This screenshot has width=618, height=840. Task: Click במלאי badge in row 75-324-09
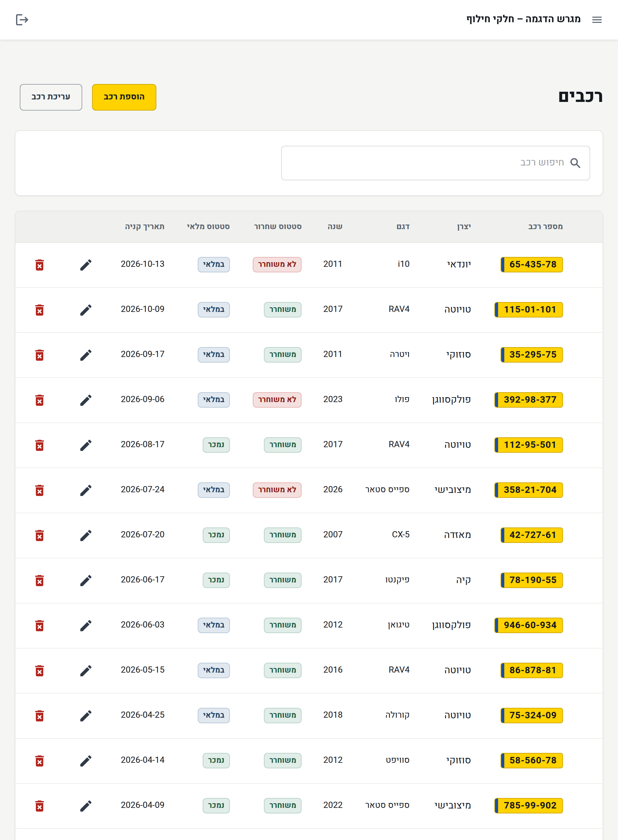click(x=214, y=716)
